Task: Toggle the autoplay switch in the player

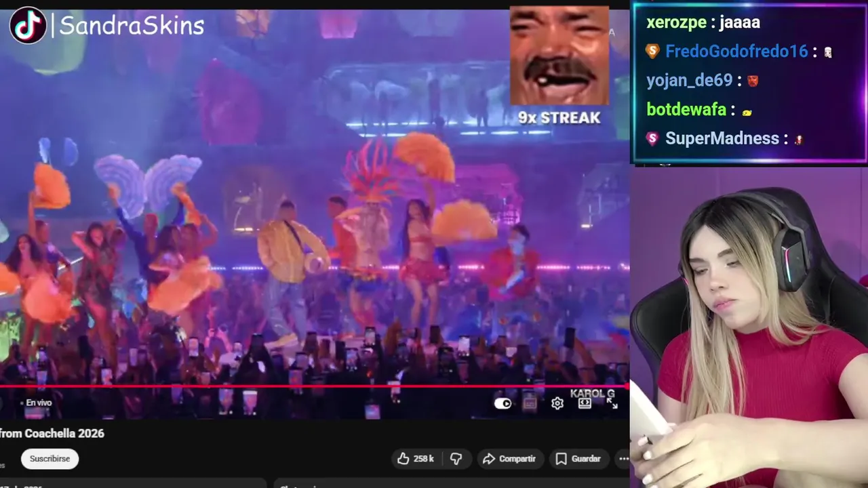Action: pos(502,403)
